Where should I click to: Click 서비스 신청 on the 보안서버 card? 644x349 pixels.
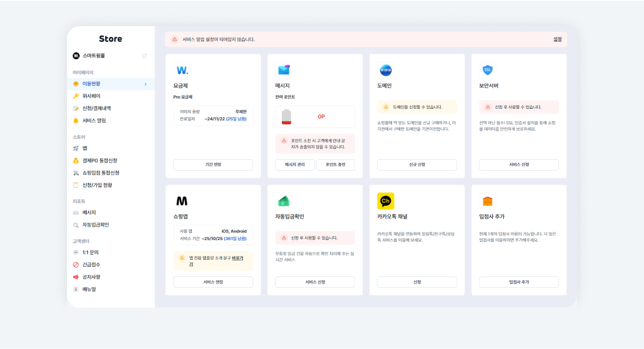click(x=519, y=164)
